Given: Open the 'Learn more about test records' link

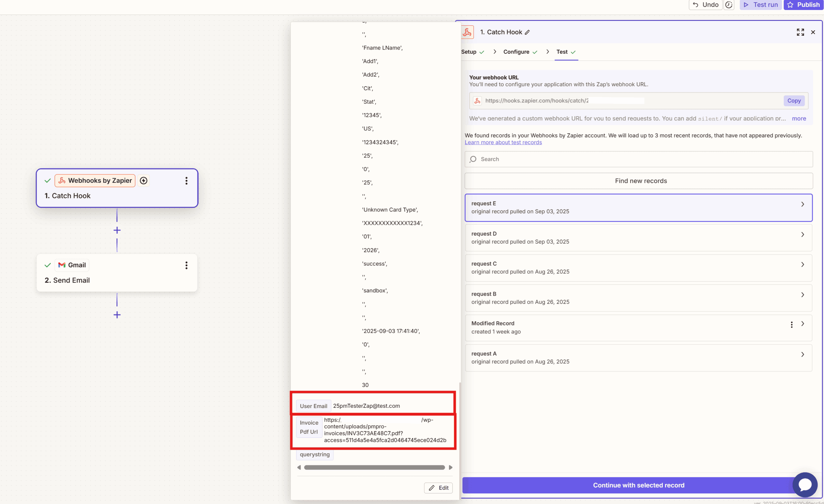Looking at the screenshot, I should click(x=503, y=142).
